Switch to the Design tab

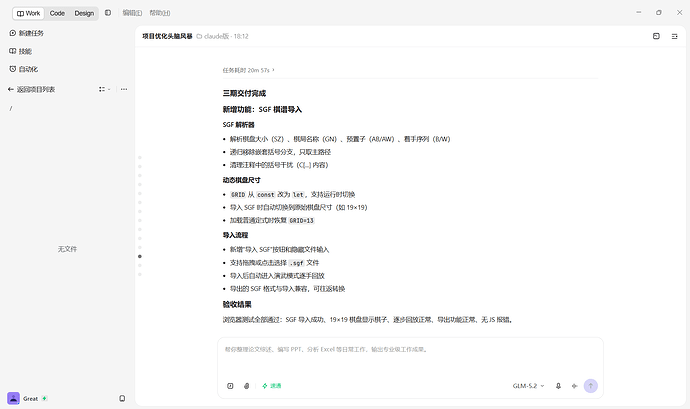point(84,13)
